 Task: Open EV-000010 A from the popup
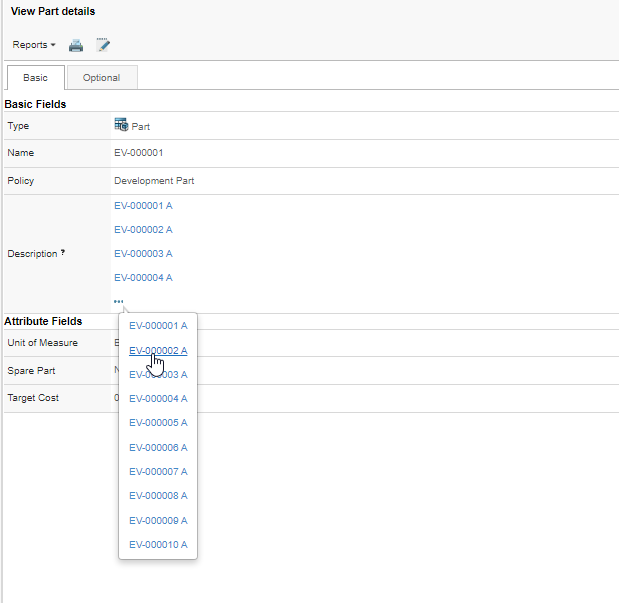pyautogui.click(x=158, y=545)
